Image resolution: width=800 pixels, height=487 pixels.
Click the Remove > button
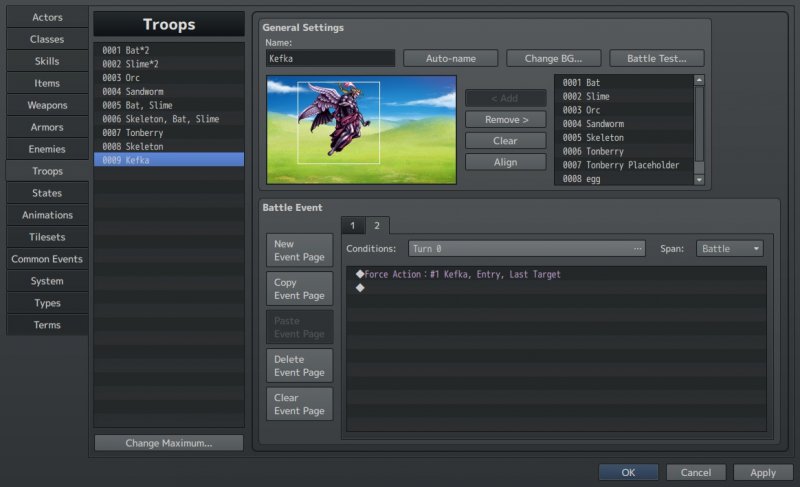[x=506, y=119]
